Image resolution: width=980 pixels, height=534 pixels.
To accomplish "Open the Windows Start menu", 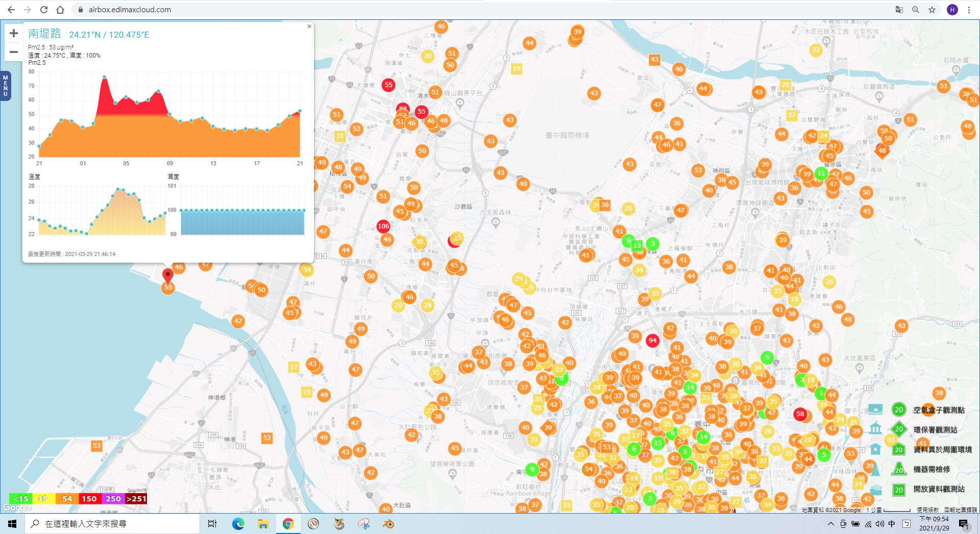I will [x=12, y=524].
